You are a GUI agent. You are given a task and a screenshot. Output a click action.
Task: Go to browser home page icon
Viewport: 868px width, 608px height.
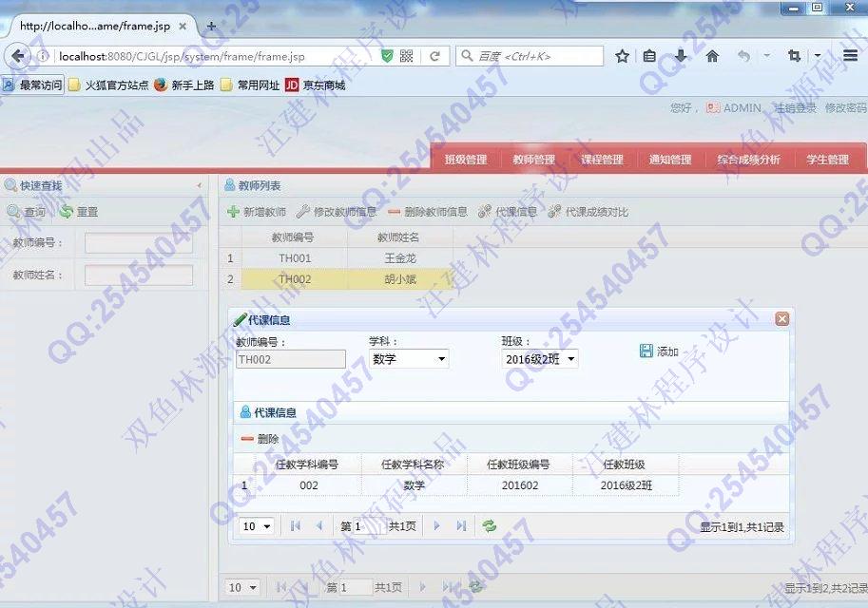click(x=712, y=56)
